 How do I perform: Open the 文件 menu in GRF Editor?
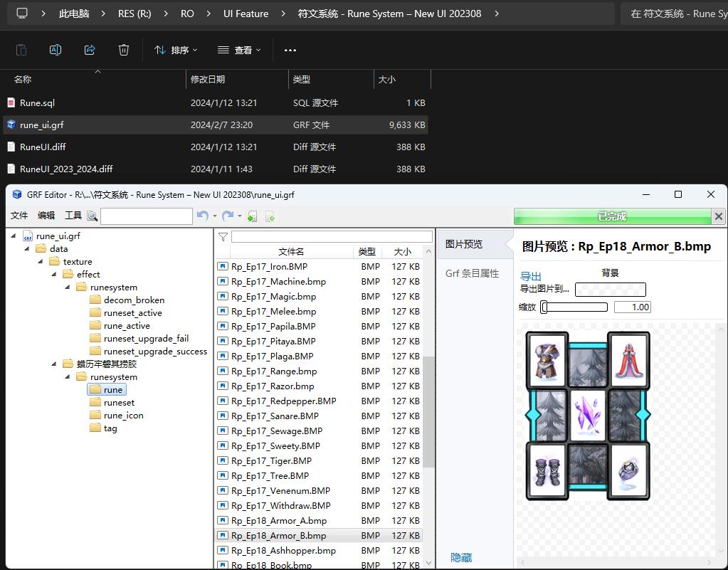pyautogui.click(x=19, y=216)
